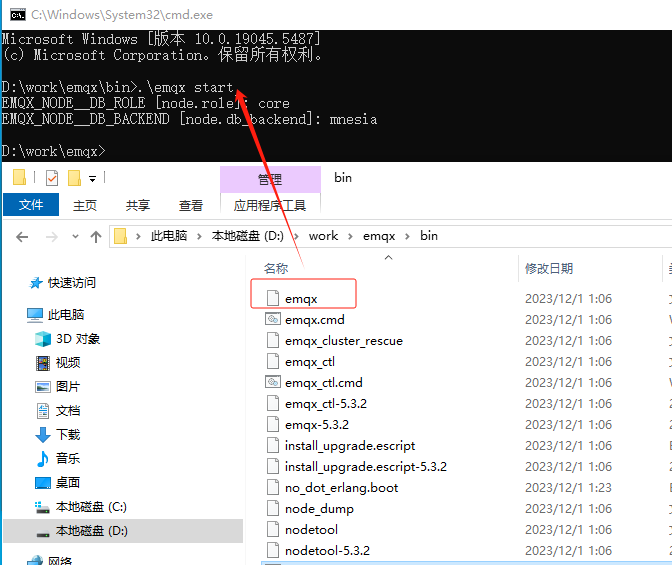The image size is (672, 565).
Task: Open 文档 folder in navigation pane
Action: [68, 411]
